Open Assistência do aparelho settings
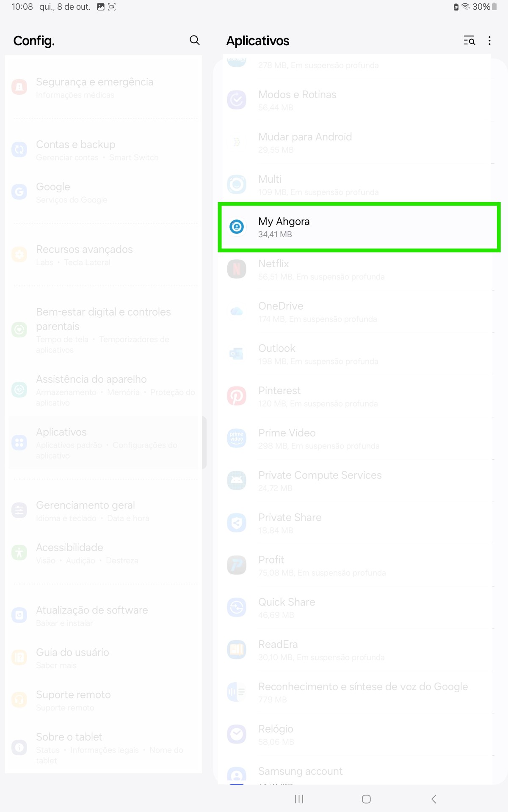The image size is (508, 812). (x=103, y=390)
